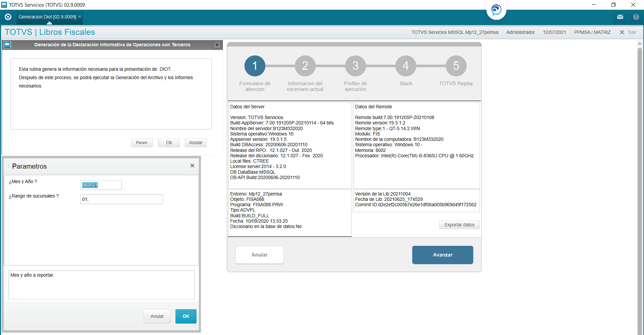Viewport: 644px width, 335px height.
Task: Click the Rango de sucursales input field
Action: (x=121, y=199)
